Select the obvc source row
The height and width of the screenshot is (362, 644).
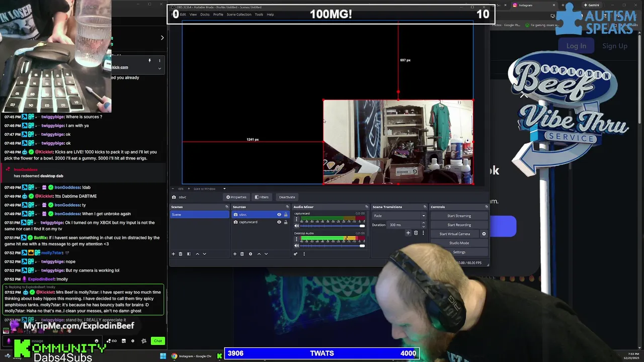point(261,215)
